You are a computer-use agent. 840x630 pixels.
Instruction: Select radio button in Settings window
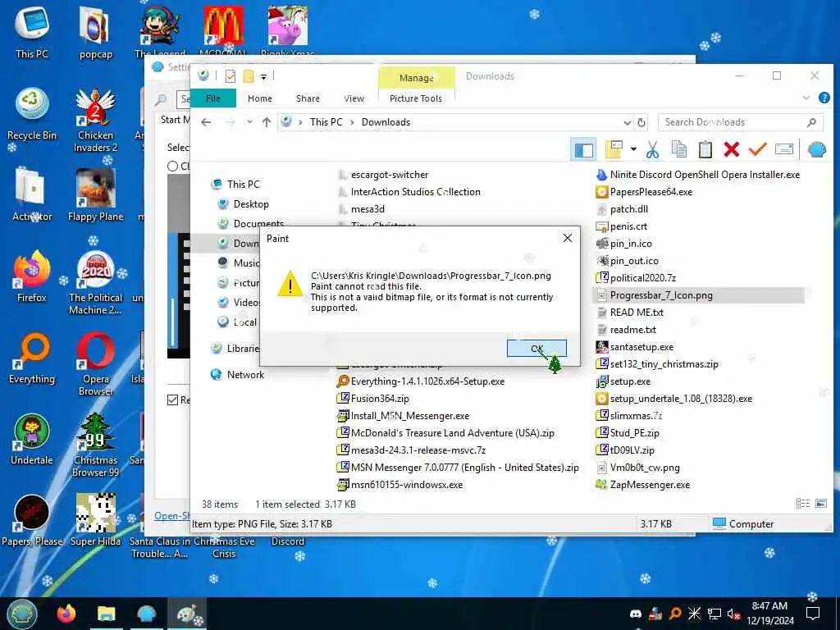172,166
